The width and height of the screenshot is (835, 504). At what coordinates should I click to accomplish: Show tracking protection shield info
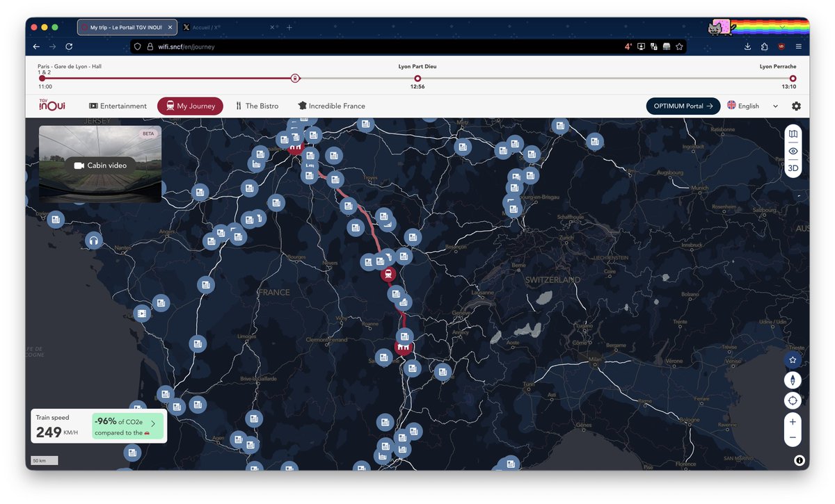tap(138, 47)
